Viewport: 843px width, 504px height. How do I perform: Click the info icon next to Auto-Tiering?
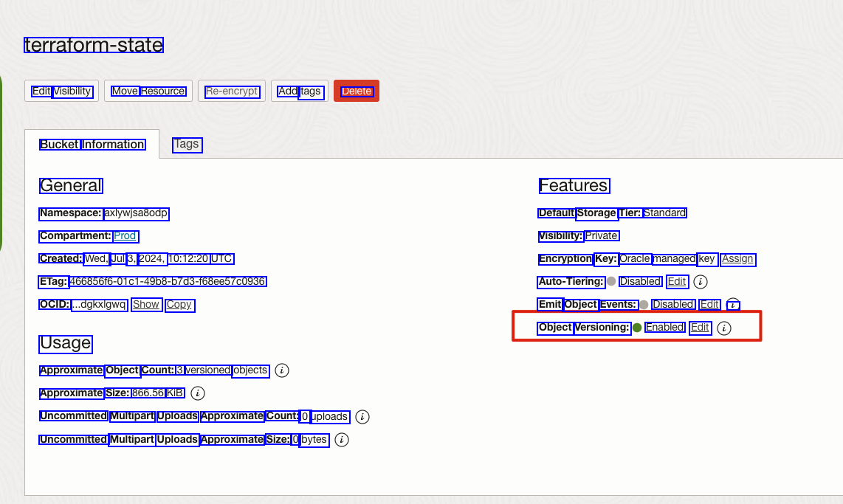[x=701, y=282]
